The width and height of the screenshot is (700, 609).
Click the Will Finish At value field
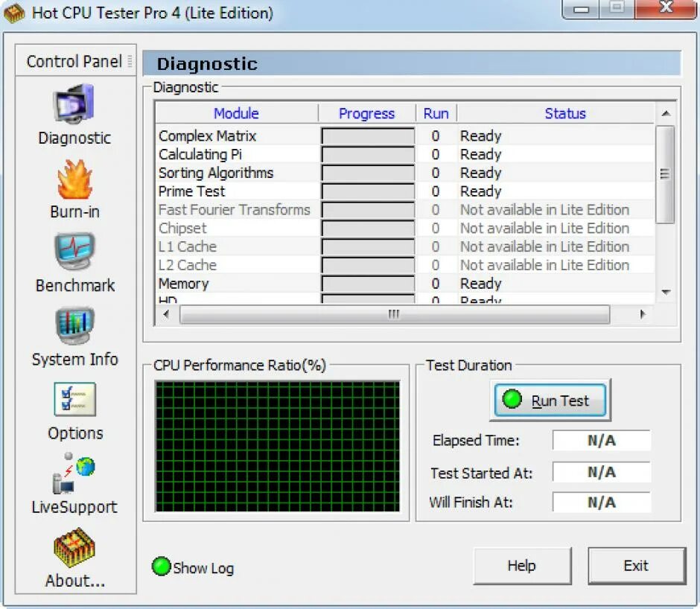point(602,503)
